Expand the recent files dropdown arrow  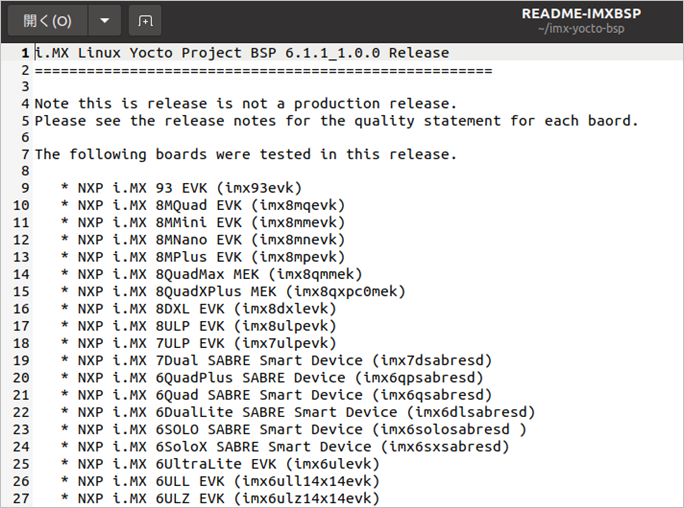pos(105,20)
